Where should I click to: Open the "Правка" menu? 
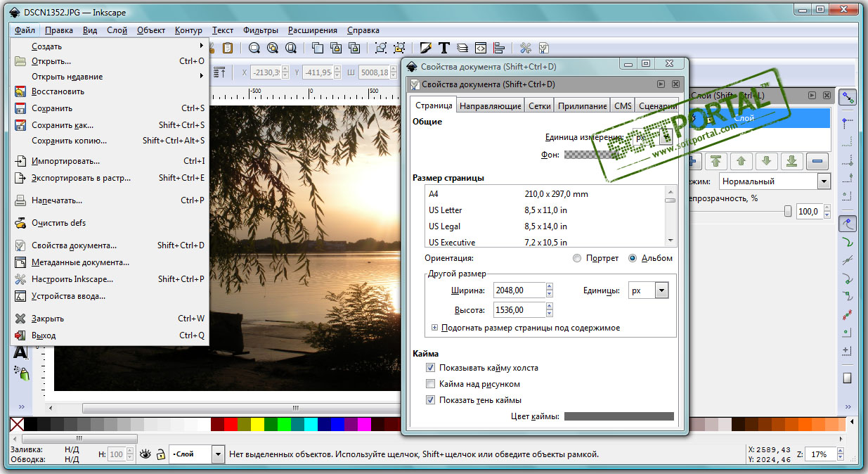59,30
